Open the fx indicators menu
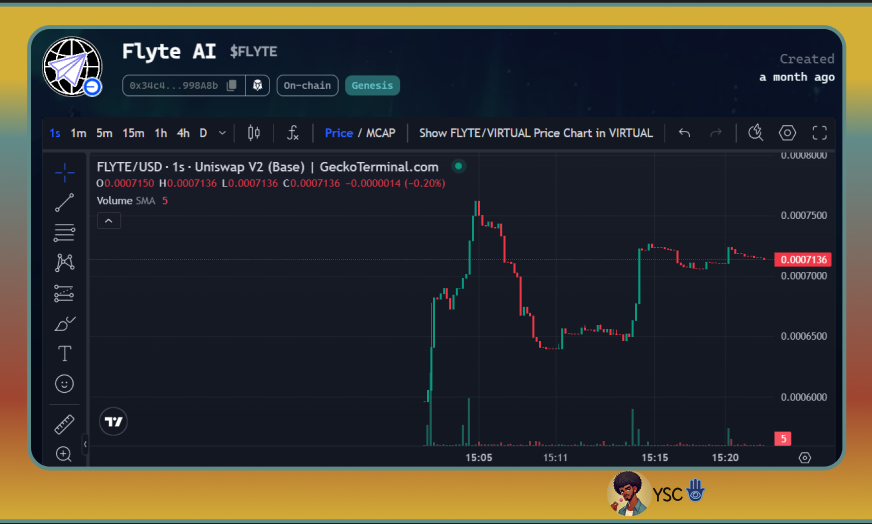872x524 pixels. coord(293,133)
